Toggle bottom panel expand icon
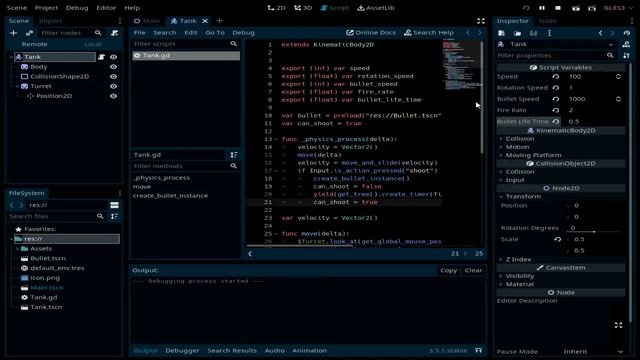 478,351
